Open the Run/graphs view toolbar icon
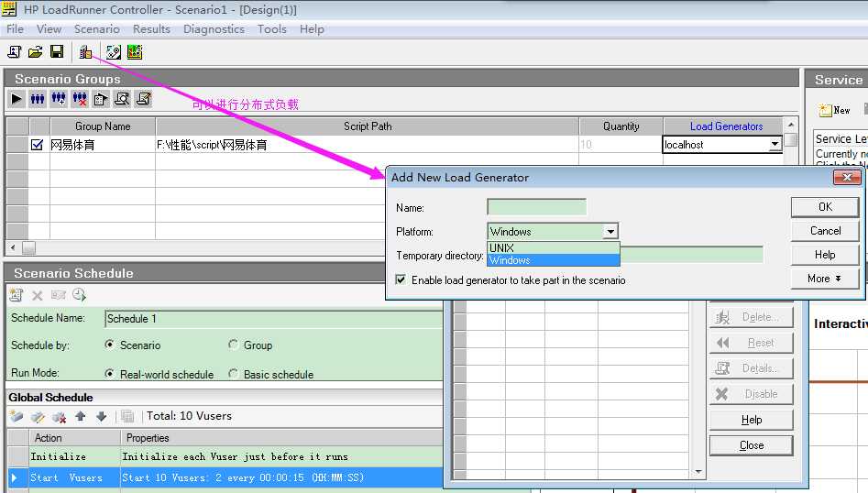This screenshot has height=493, width=868. pos(135,52)
